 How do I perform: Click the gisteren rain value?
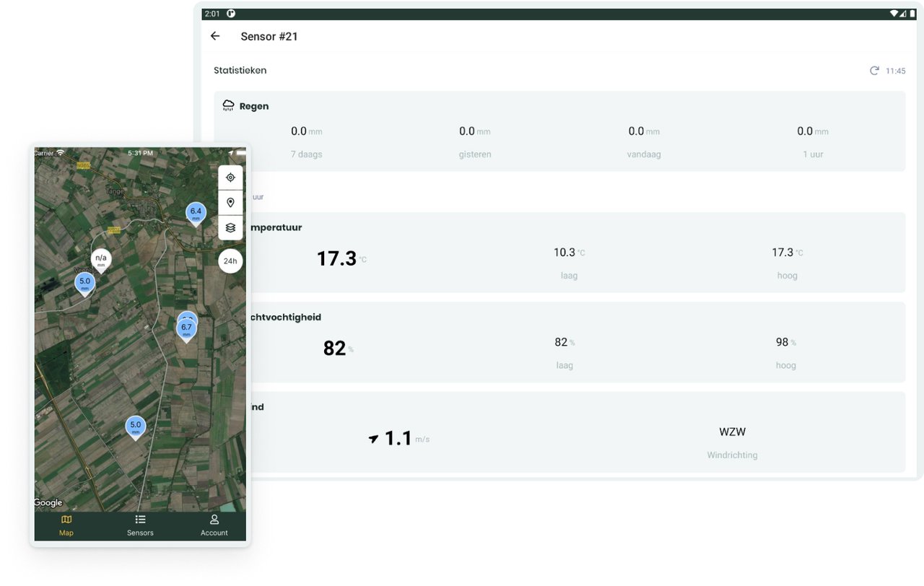[x=474, y=131]
